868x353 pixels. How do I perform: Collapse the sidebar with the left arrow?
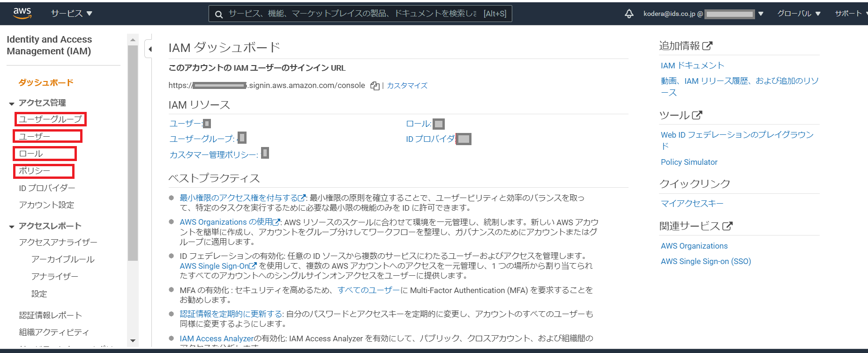[x=150, y=49]
